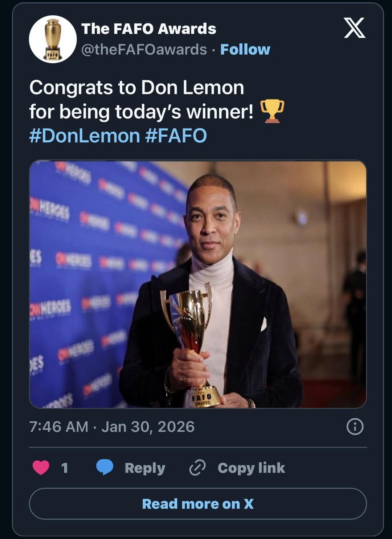Viewport: 392px width, 539px height.
Task: Click the @theFAFOawards handle
Action: [144, 49]
